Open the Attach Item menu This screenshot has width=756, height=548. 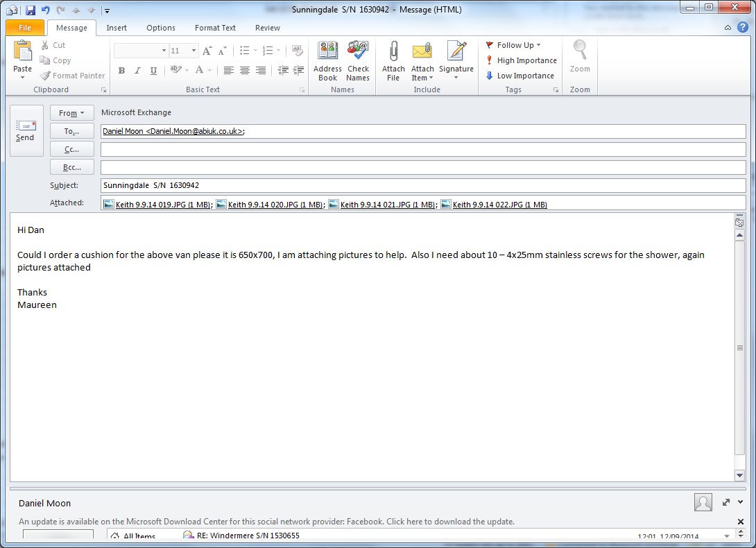422,61
